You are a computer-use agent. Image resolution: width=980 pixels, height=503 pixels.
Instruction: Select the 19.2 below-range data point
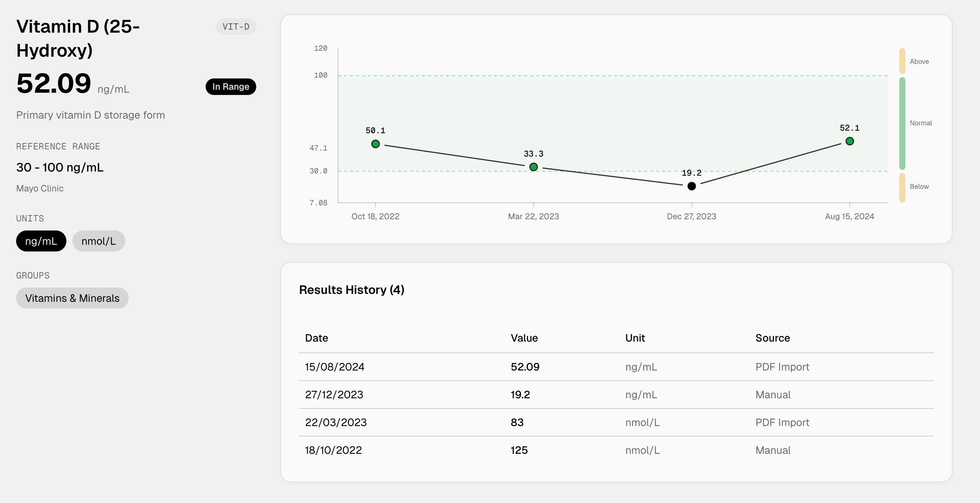coord(691,187)
